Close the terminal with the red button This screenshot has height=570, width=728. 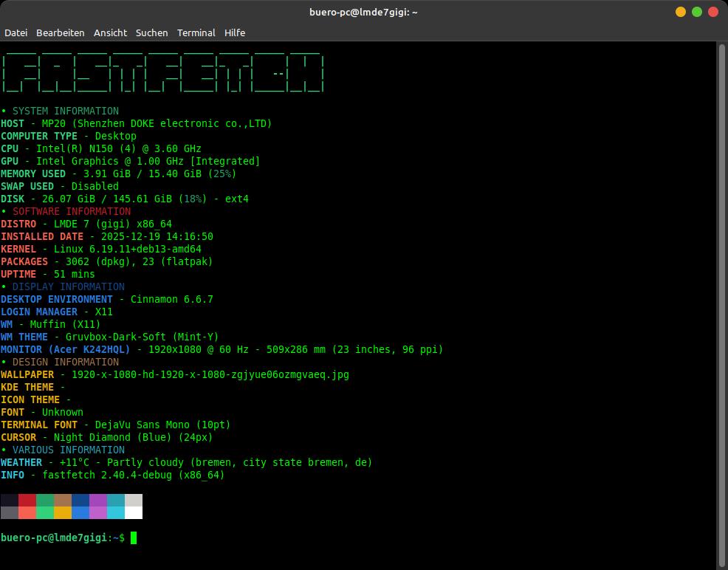[713, 12]
